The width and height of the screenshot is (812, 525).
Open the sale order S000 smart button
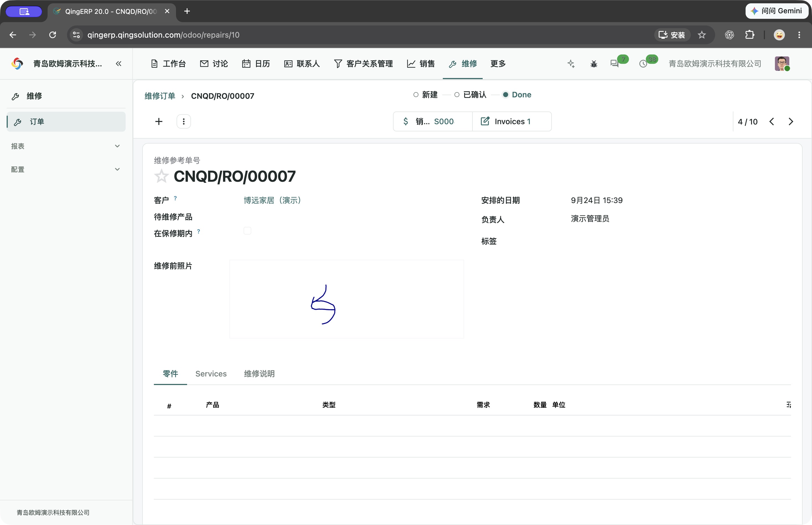coord(433,122)
